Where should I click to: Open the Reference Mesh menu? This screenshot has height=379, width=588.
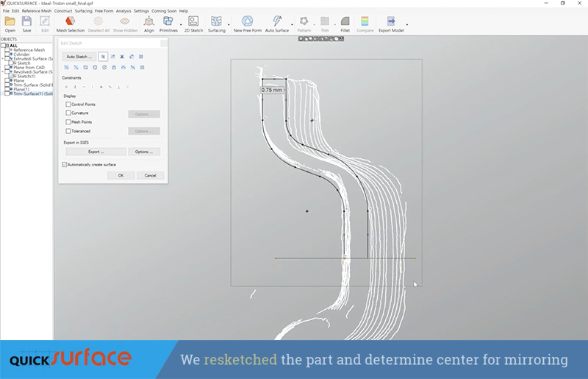(37, 11)
